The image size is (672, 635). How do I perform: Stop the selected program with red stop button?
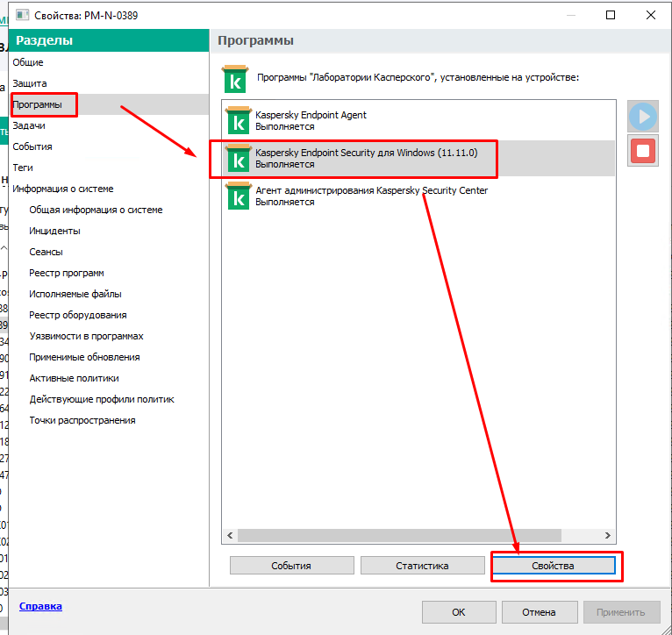pyautogui.click(x=643, y=150)
